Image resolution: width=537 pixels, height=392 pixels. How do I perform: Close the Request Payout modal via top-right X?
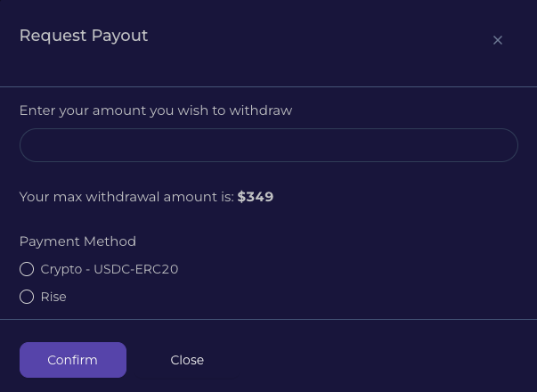pyautogui.click(x=498, y=40)
